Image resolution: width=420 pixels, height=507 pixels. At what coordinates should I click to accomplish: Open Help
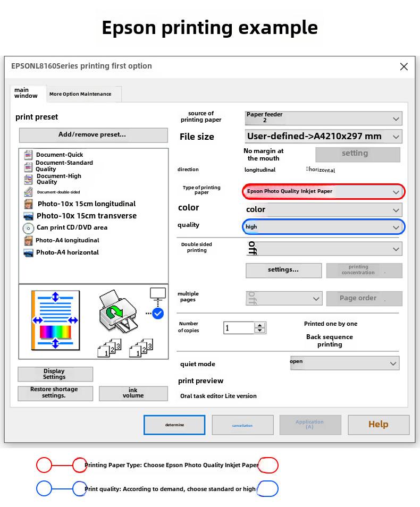(379, 425)
